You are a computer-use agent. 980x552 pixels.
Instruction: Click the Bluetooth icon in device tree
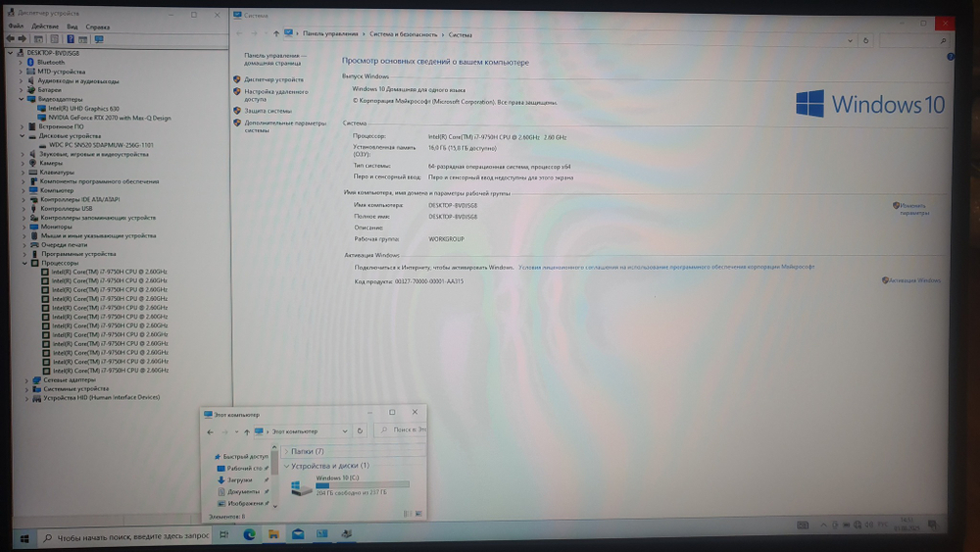(30, 63)
